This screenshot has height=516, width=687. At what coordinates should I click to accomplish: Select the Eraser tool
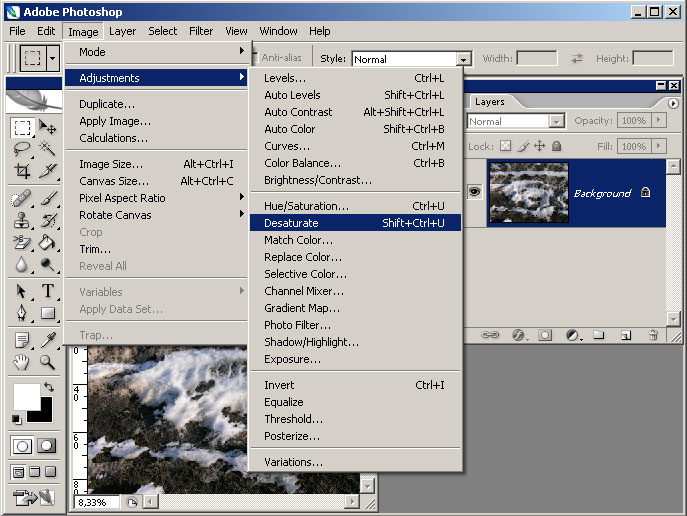point(21,242)
